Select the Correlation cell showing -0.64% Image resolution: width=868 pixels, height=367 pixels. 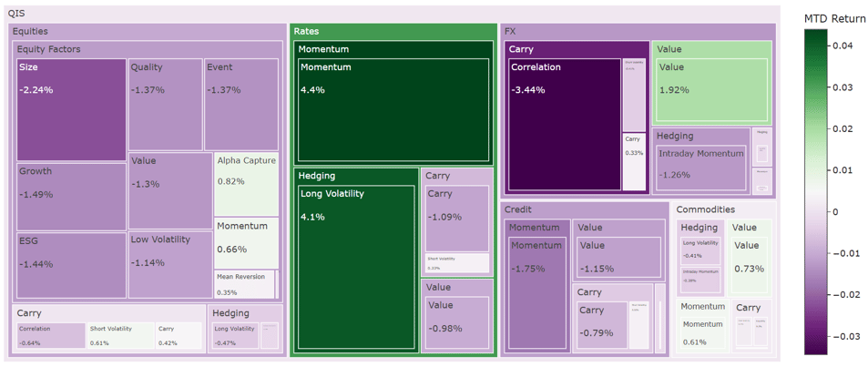coord(51,336)
